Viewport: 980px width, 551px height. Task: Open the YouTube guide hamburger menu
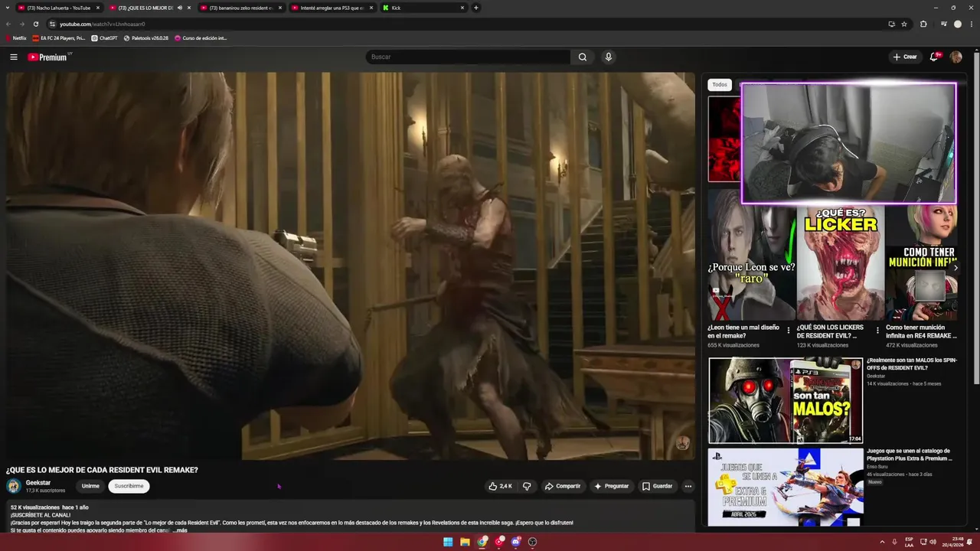pyautogui.click(x=14, y=57)
